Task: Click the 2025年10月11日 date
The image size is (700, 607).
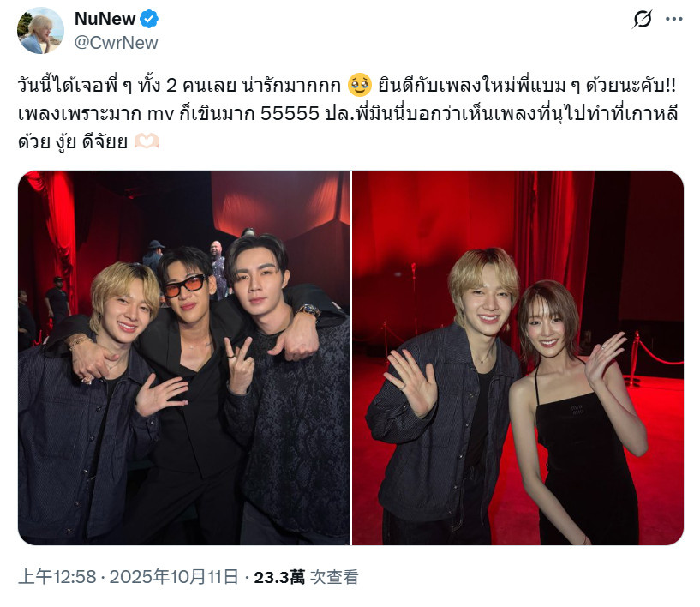Action: click(x=174, y=577)
